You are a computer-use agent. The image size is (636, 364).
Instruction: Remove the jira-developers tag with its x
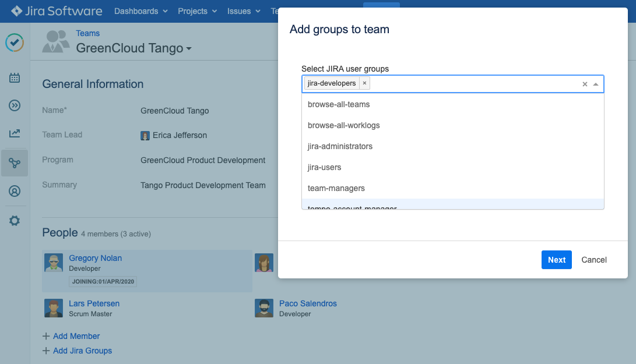click(364, 83)
